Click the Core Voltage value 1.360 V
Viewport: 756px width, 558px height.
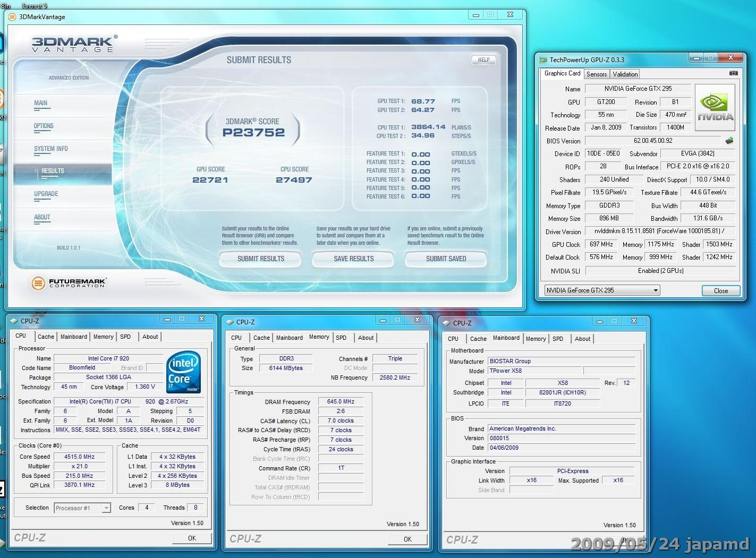(145, 387)
